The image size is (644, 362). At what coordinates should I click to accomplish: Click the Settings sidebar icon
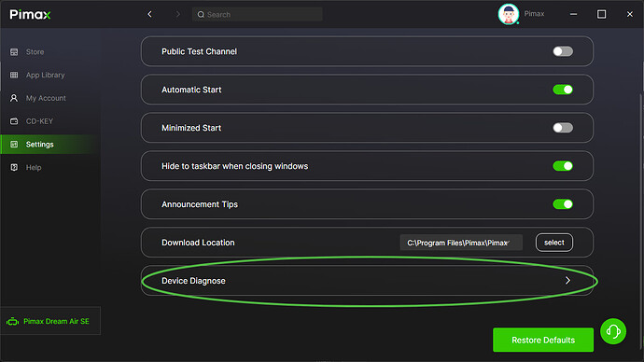pos(14,144)
